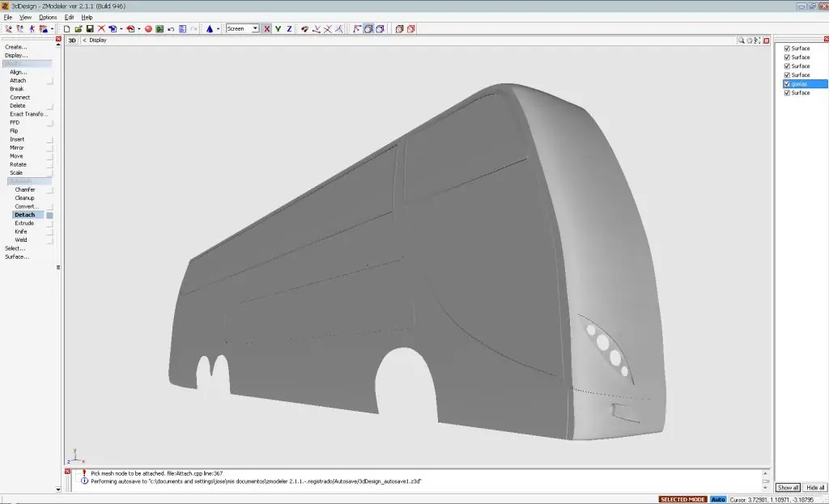
Task: Click the red sphere materials icon
Action: click(x=149, y=29)
